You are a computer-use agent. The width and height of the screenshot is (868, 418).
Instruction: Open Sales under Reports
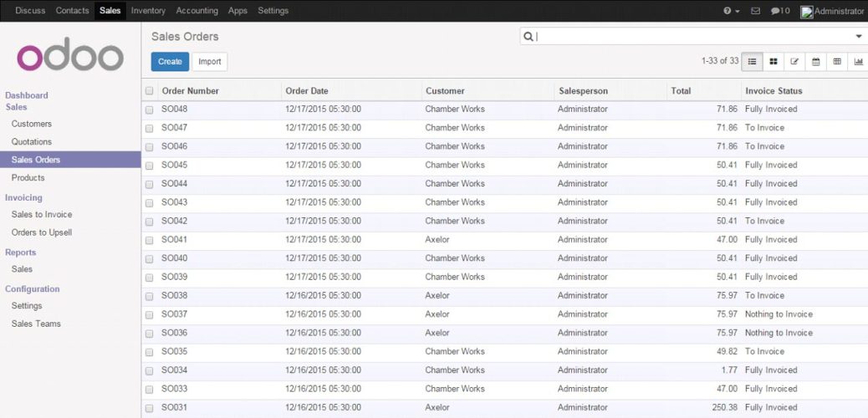22,269
